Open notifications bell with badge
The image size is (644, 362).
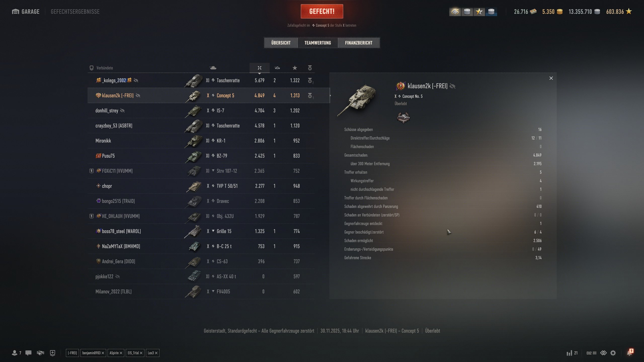[630, 352]
